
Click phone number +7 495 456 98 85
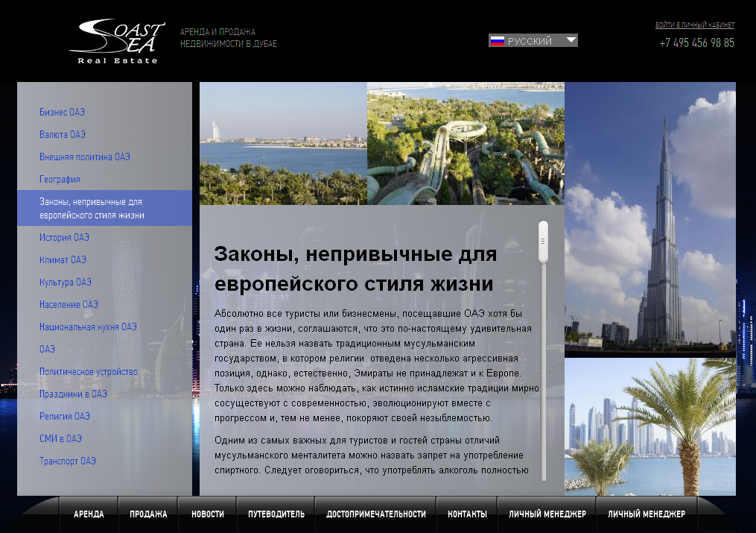pyautogui.click(x=696, y=43)
